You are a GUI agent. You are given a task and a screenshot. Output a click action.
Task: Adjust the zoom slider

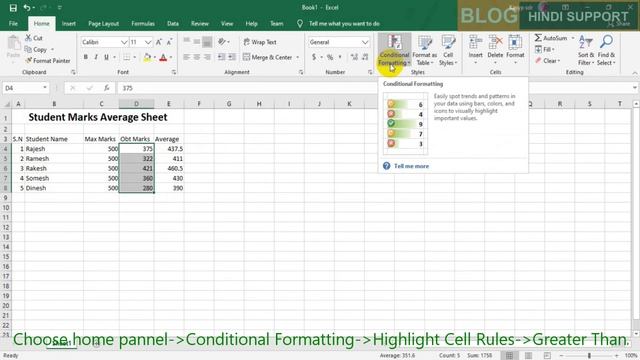589,356
